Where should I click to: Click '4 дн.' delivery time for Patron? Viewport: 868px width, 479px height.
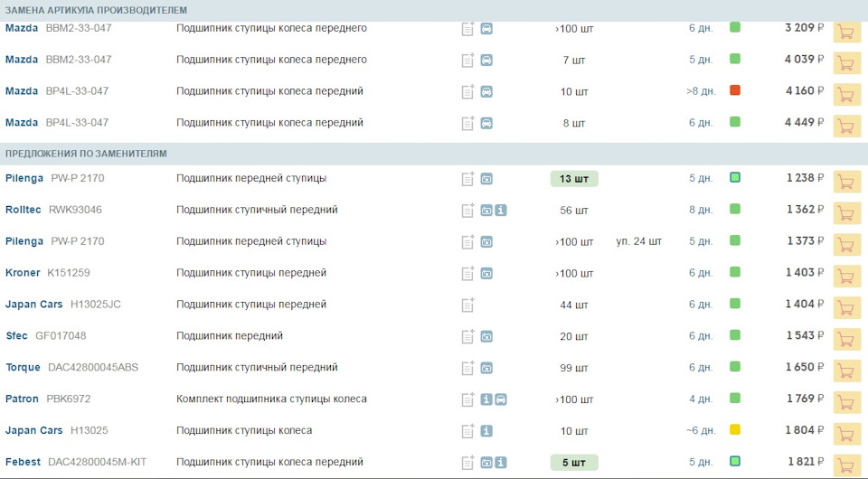(x=701, y=399)
